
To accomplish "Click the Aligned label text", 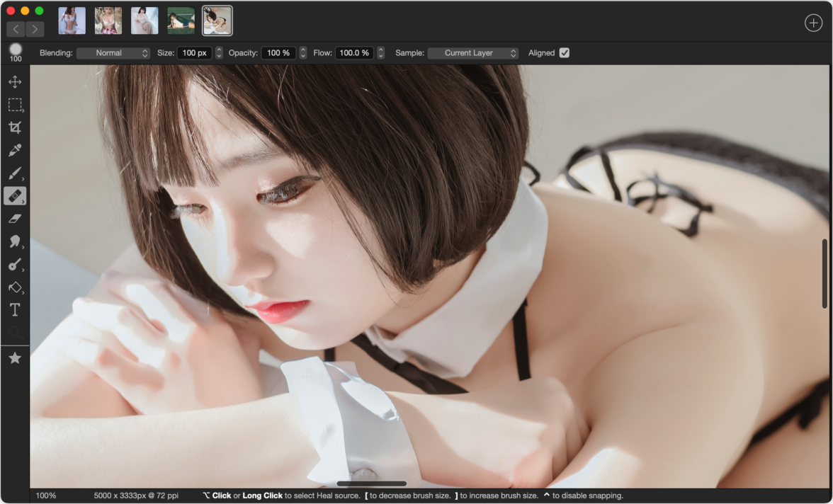I will tap(541, 52).
